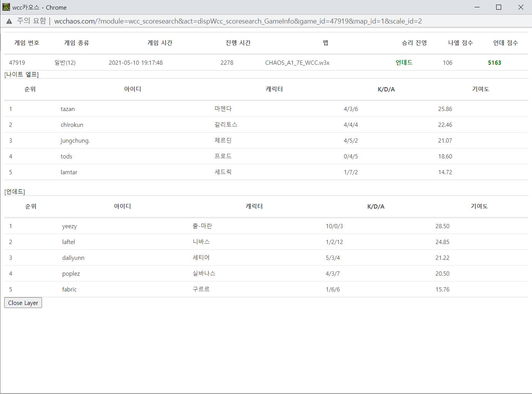Click character 줄-마란
The width and height of the screenshot is (532, 394).
coord(202,226)
